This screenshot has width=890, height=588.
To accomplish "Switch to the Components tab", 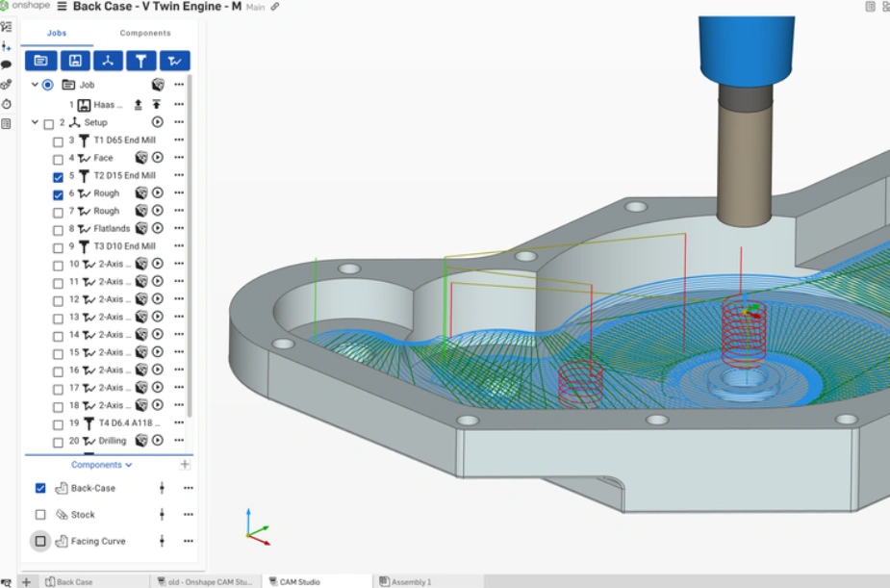I will click(145, 32).
